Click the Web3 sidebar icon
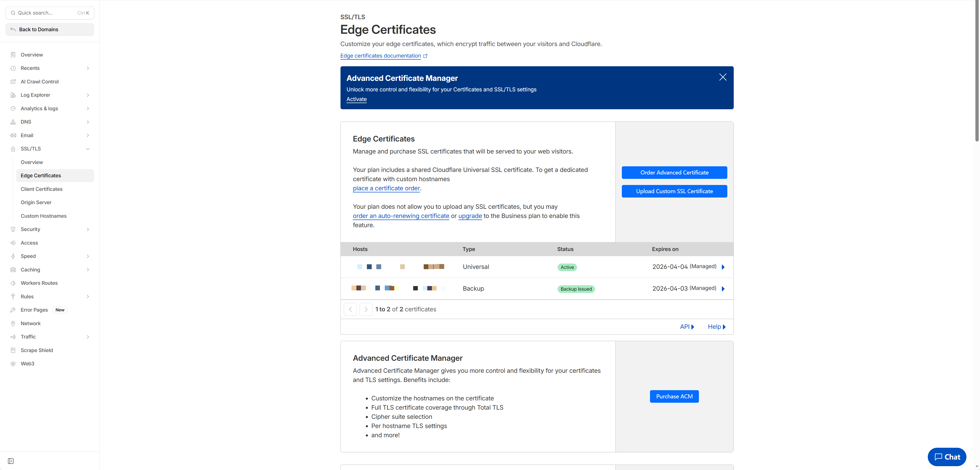980x470 pixels. pyautogui.click(x=13, y=364)
